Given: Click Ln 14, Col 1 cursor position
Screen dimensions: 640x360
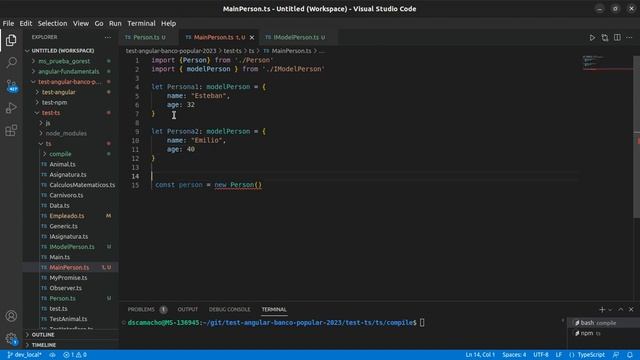Looking at the screenshot, I should [x=480, y=355].
